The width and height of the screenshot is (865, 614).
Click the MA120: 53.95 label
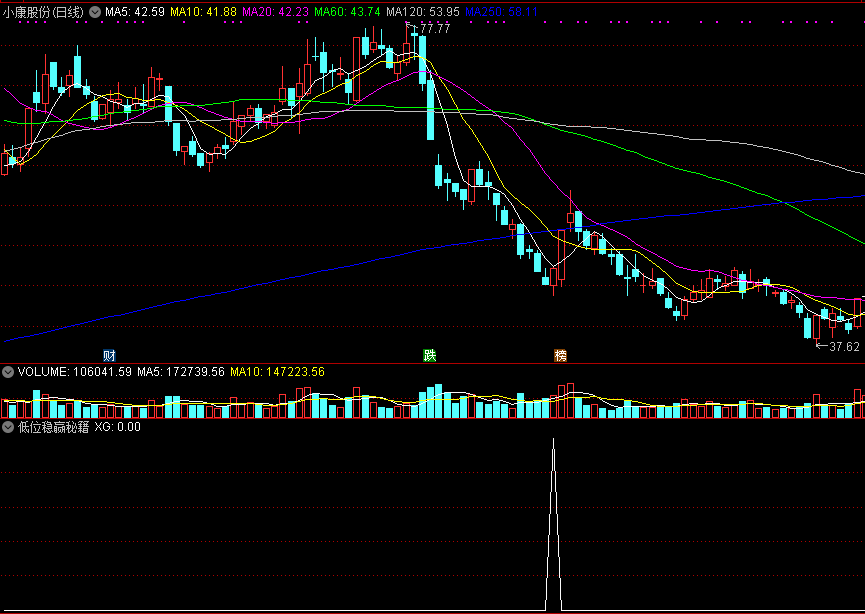pos(423,12)
